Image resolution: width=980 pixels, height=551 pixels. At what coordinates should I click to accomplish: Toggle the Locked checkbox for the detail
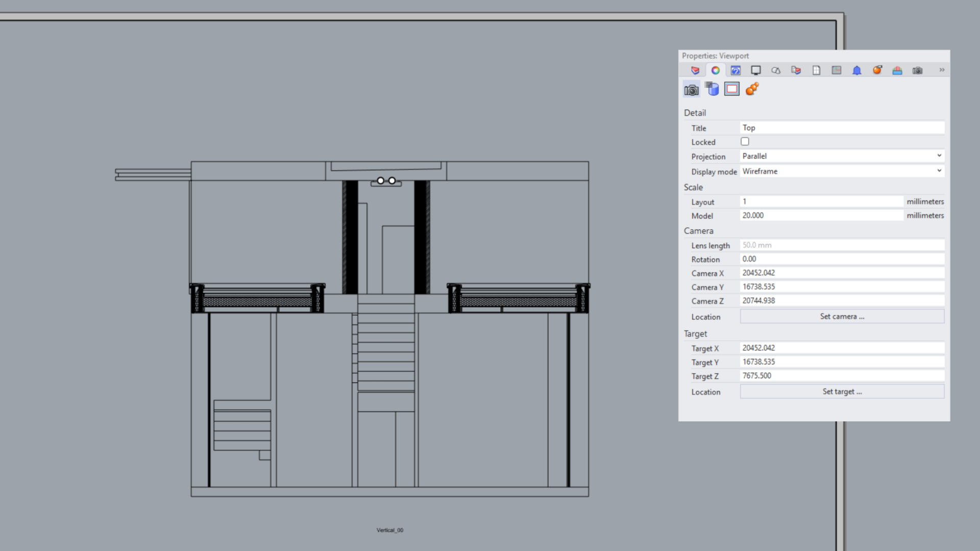point(745,142)
